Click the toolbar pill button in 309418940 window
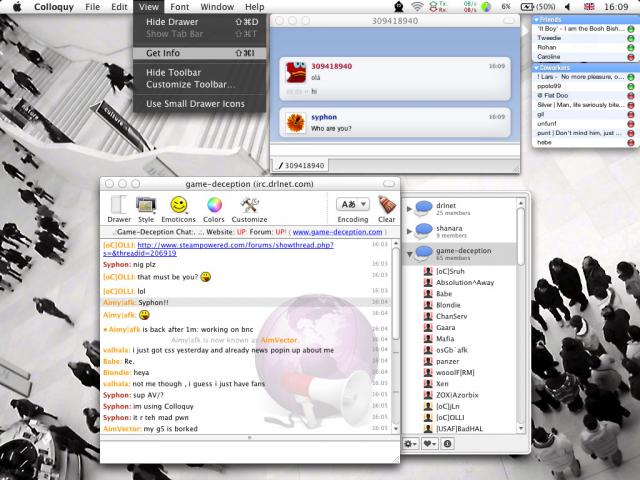640x480 pixels. (x=509, y=20)
